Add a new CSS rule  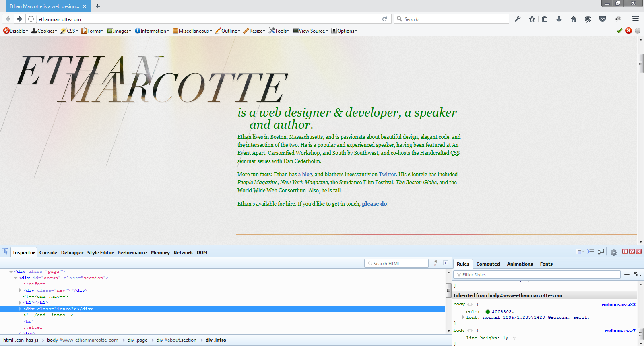627,274
